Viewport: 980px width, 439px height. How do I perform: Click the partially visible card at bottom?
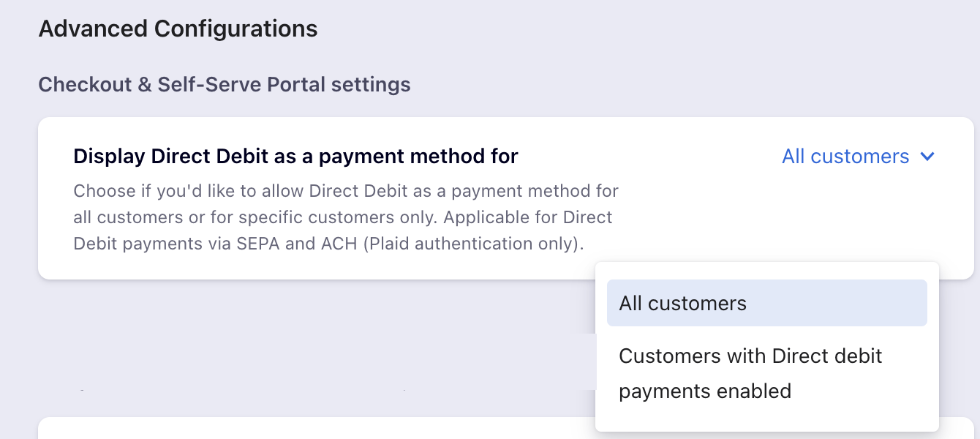click(314, 429)
